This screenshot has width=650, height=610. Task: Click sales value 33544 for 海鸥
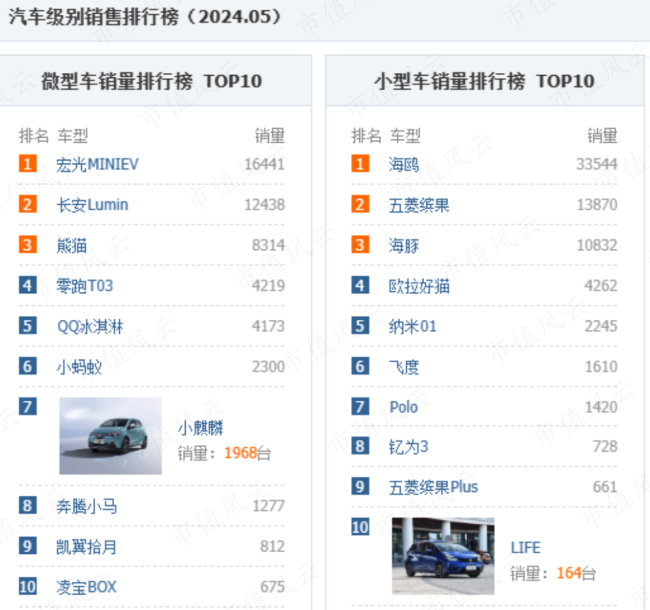[597, 164]
